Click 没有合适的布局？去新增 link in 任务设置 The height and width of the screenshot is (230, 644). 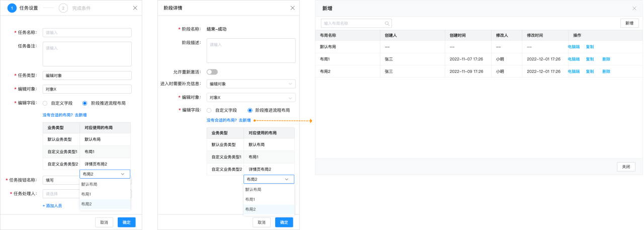click(64, 115)
